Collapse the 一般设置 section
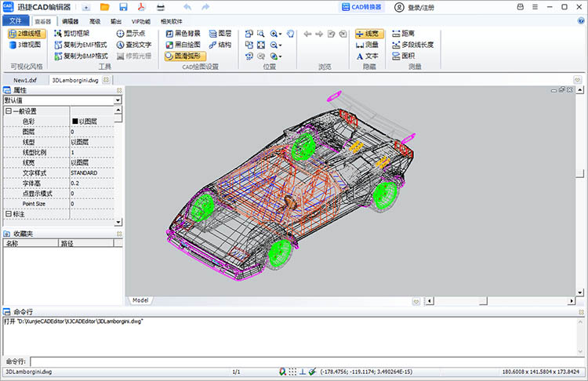This screenshot has width=588, height=381. pos(9,111)
